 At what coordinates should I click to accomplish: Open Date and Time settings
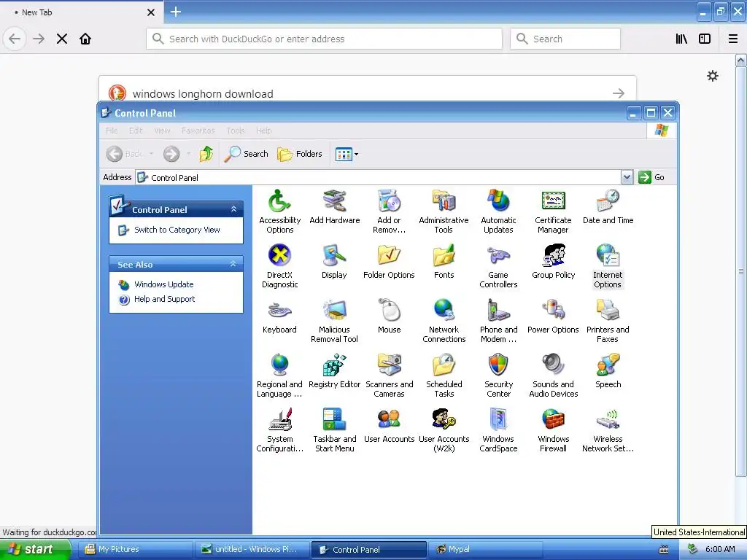coord(608,206)
